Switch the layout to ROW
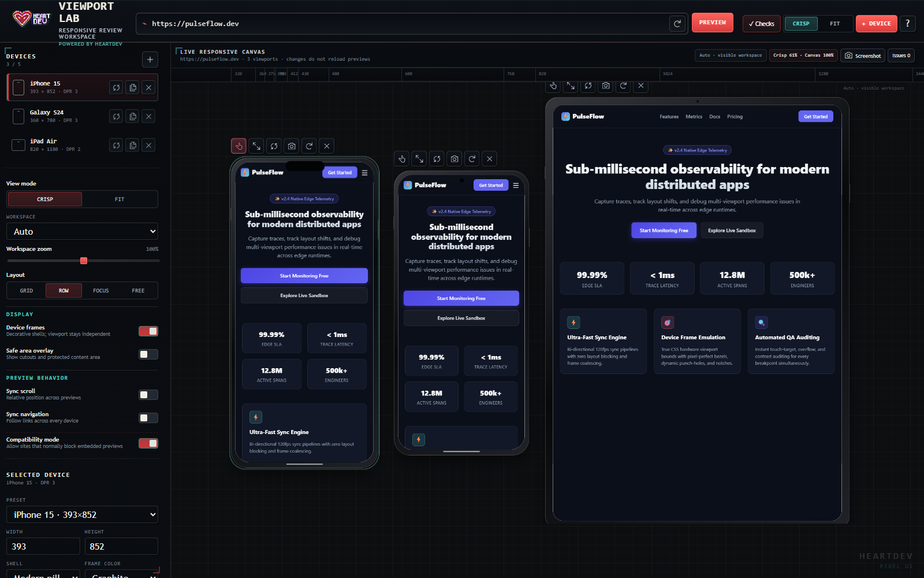 [64, 290]
